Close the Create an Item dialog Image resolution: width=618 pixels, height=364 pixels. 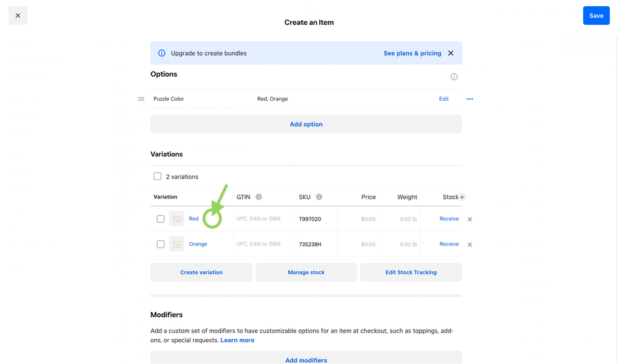[17, 15]
